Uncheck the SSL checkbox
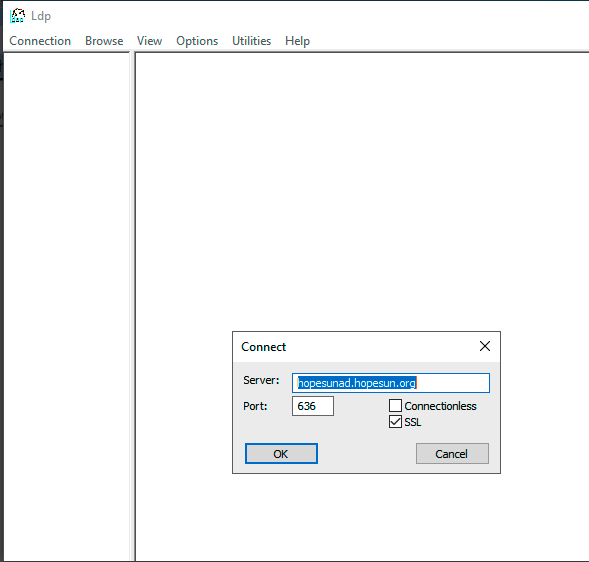Image resolution: width=589 pixels, height=562 pixels. click(395, 422)
